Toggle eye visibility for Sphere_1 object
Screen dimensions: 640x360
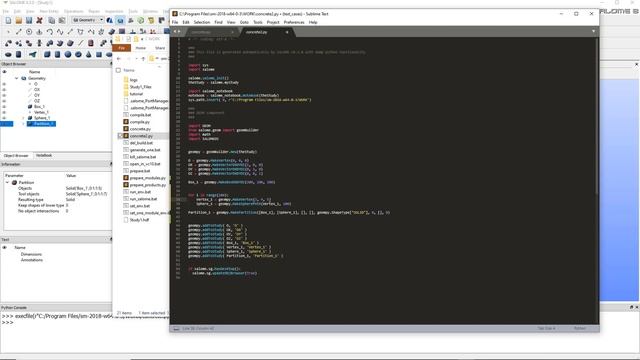click(x=4, y=118)
